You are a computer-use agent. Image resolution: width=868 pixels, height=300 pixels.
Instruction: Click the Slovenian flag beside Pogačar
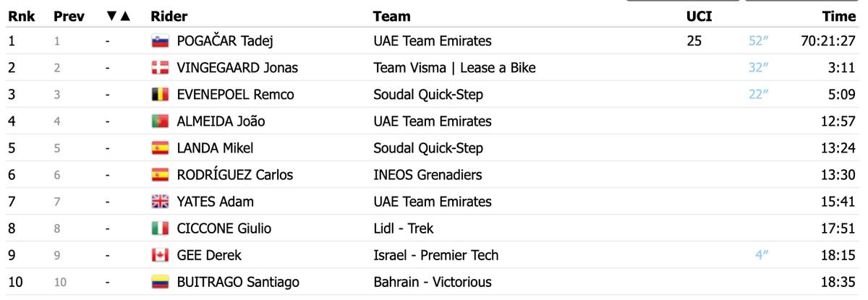coord(159,41)
